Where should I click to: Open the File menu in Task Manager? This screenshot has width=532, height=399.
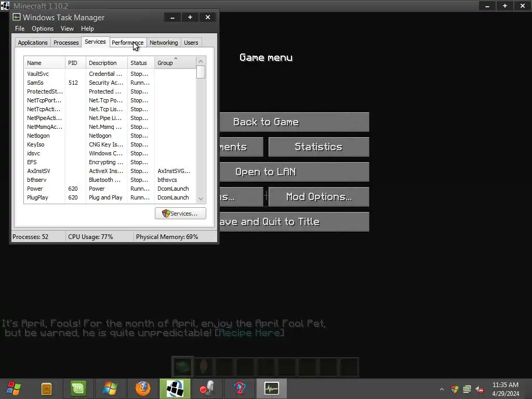20,29
